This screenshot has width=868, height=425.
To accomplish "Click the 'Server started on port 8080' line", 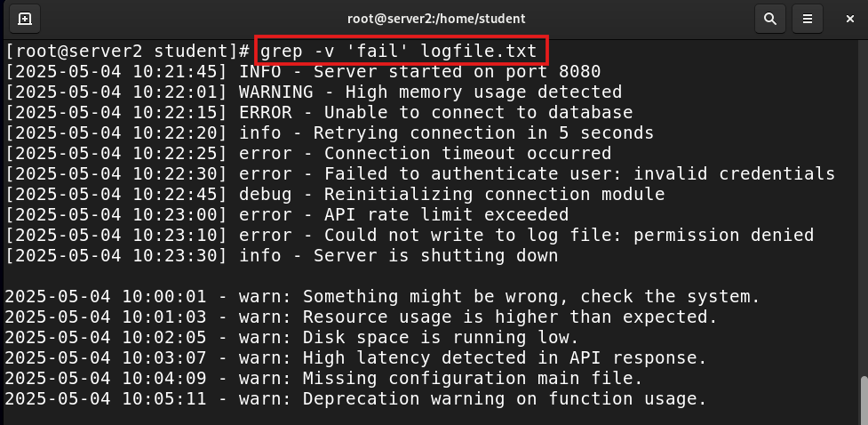I will point(303,71).
